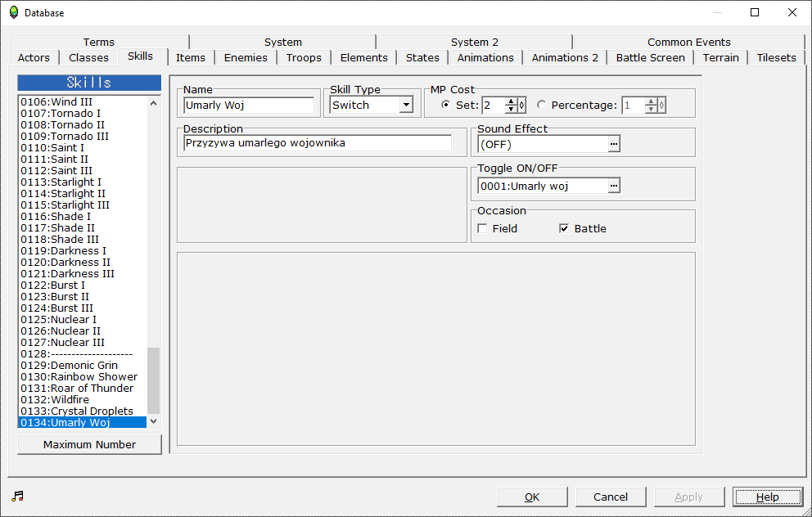
Task: Click the Sound Effect (OFF) field
Action: (543, 144)
